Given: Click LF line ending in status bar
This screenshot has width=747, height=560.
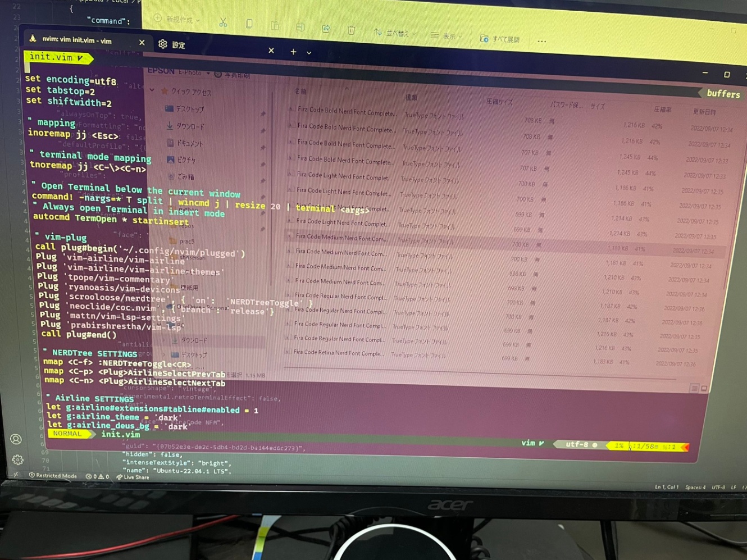Looking at the screenshot, I should (734, 487).
